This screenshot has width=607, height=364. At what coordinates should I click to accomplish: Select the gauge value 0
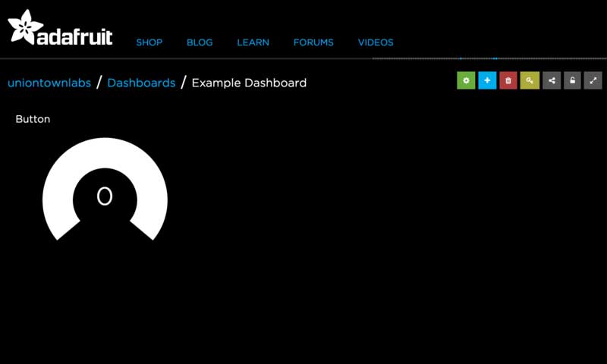[x=105, y=196]
